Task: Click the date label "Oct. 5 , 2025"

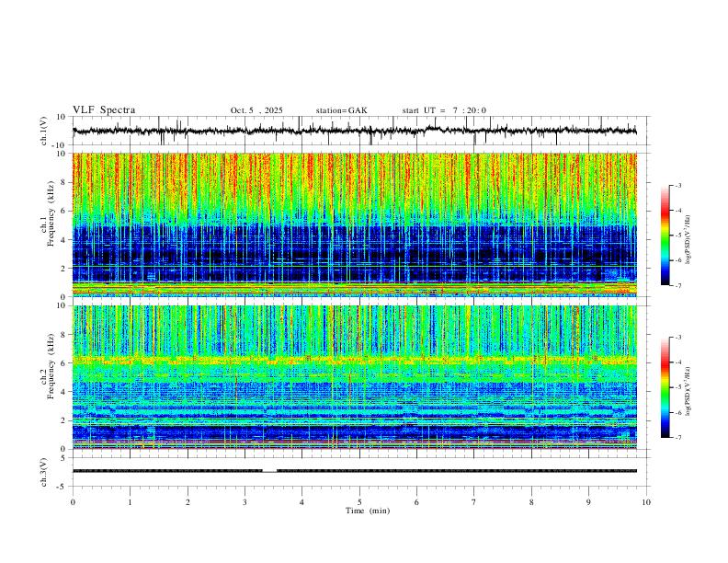Action: 256,110
